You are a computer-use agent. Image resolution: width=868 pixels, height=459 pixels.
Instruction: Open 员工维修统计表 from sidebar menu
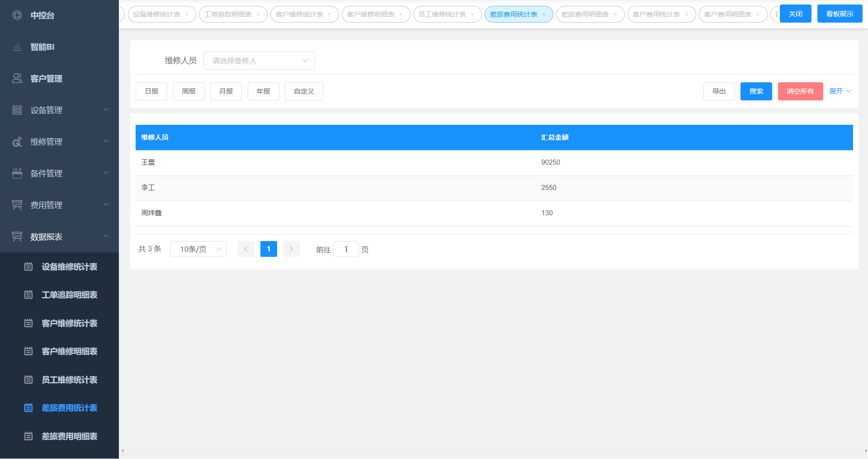click(x=69, y=380)
